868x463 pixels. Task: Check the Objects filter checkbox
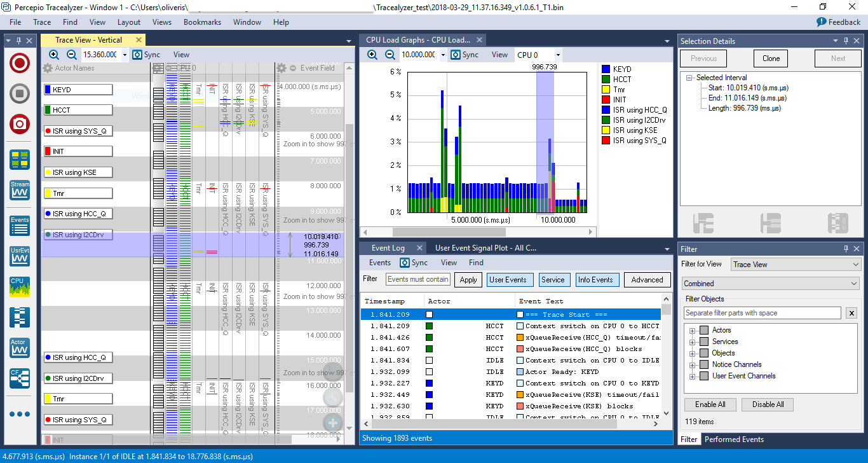[x=703, y=353]
